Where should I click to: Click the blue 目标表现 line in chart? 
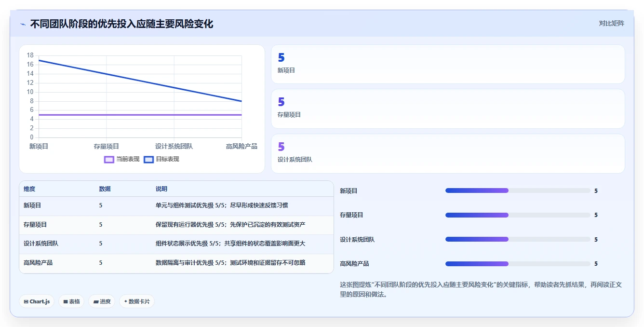140,81
